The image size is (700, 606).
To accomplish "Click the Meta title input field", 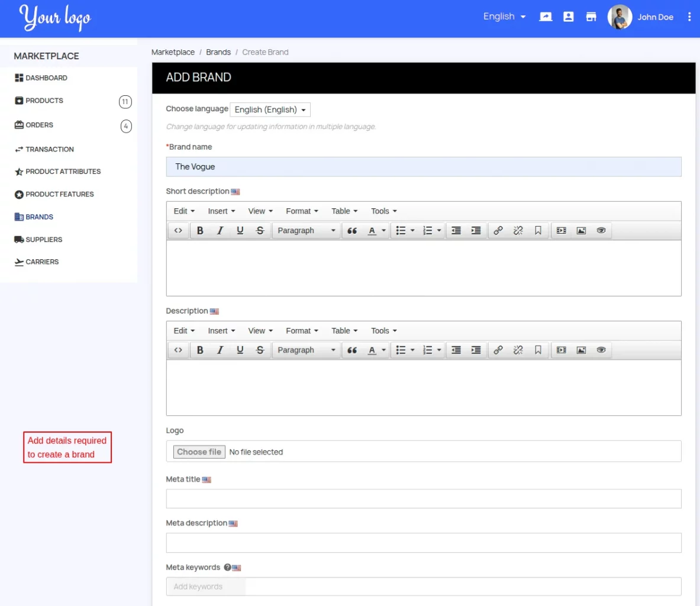I will tap(423, 499).
